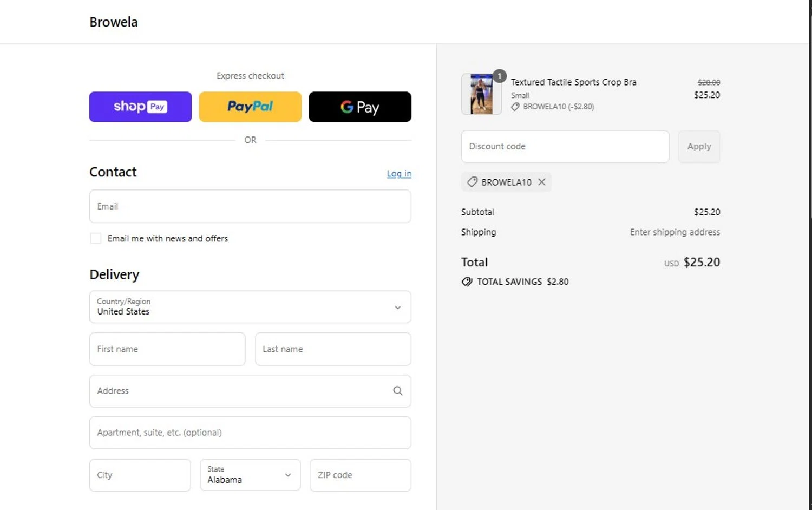
Task: Enable Email me with news and offers
Action: point(96,238)
